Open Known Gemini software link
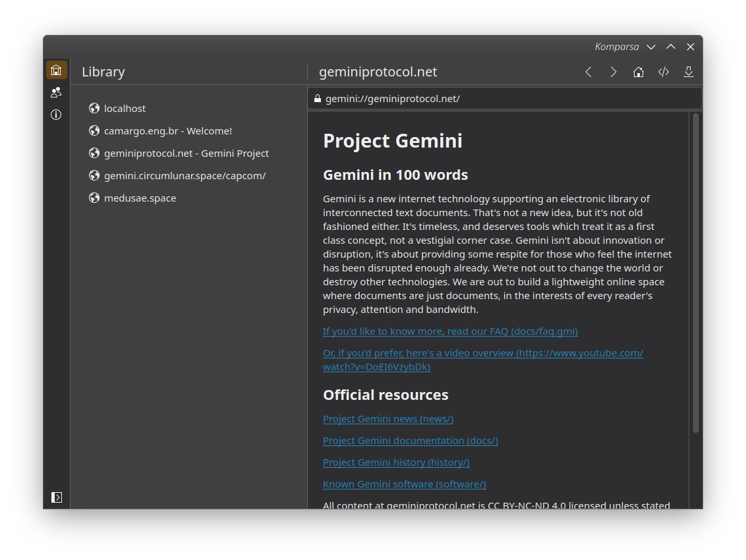The height and width of the screenshot is (560, 746). pyautogui.click(x=405, y=484)
